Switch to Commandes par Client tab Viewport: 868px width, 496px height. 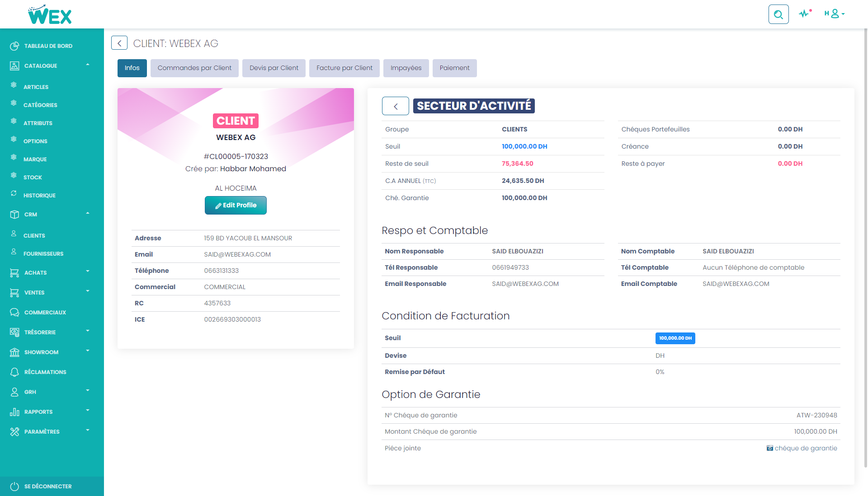click(194, 68)
